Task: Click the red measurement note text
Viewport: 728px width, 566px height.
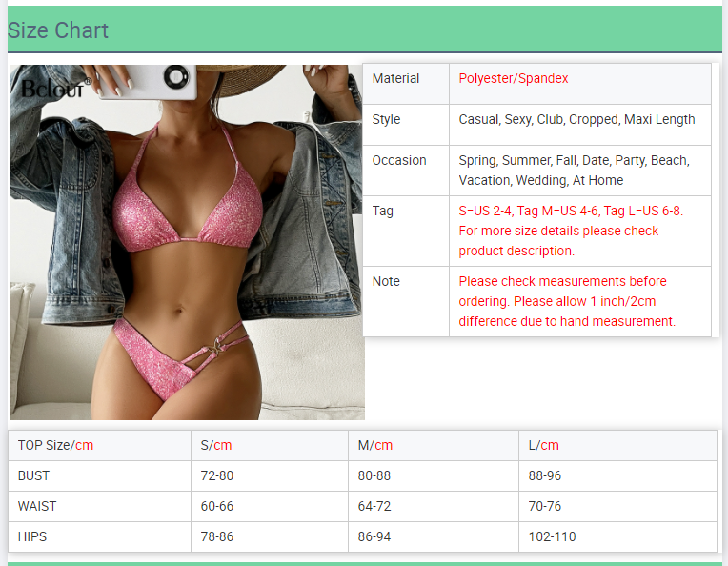Action: tap(566, 301)
